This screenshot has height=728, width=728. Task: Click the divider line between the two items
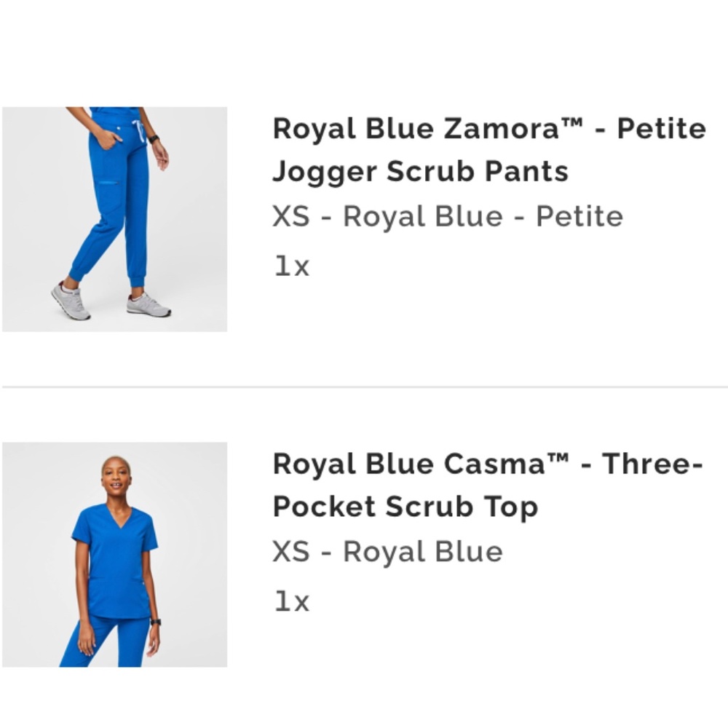[364, 387]
